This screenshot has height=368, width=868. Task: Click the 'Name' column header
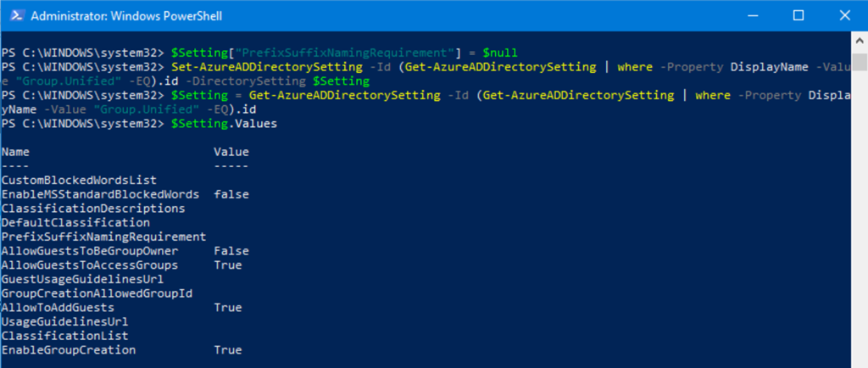[x=15, y=152]
